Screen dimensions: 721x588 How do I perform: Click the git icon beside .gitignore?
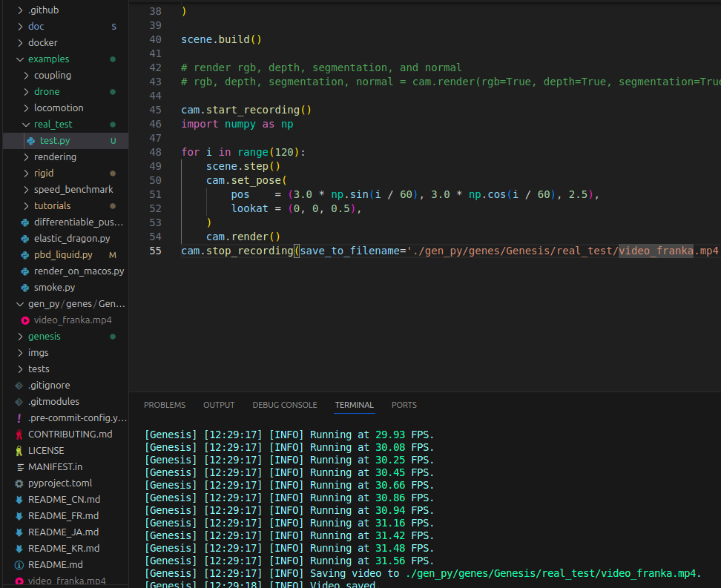19,386
